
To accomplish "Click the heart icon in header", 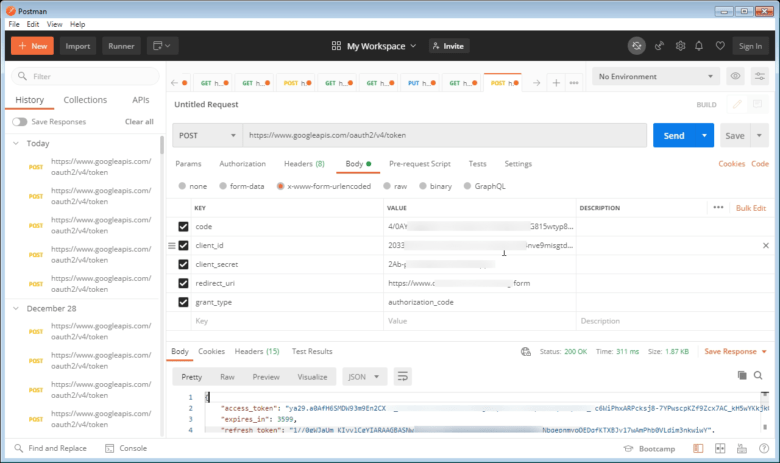I will (720, 46).
